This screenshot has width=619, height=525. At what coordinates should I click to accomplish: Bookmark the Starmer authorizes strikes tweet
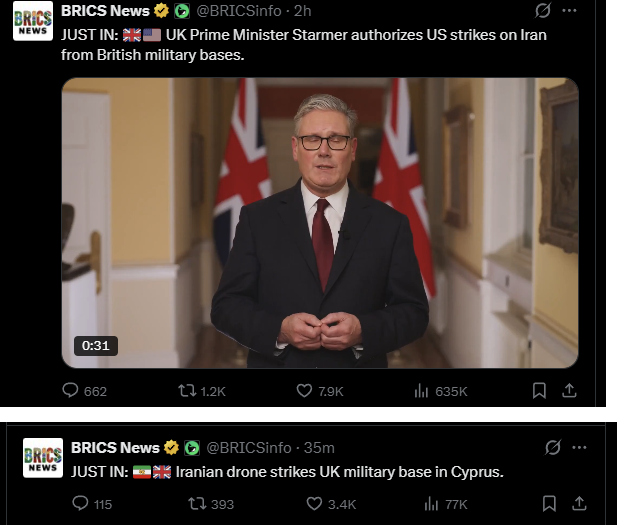(539, 391)
